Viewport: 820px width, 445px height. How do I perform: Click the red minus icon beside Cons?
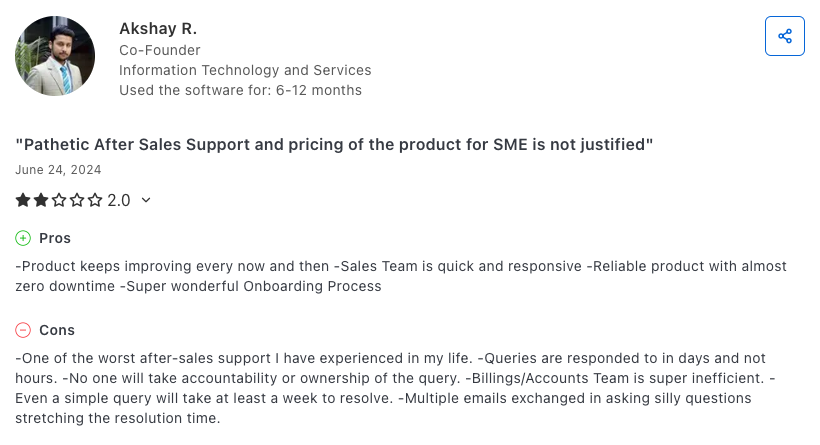tap(23, 330)
